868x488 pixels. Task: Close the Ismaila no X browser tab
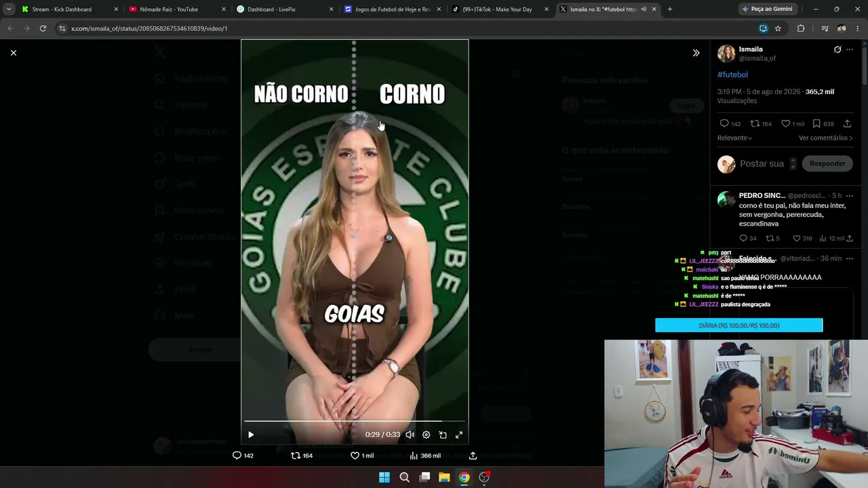pos(654,9)
